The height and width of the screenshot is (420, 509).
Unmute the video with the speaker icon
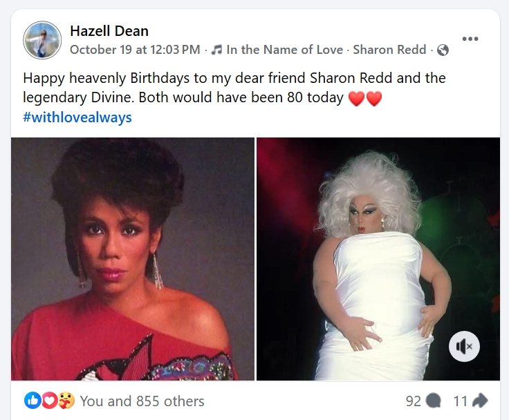point(464,346)
